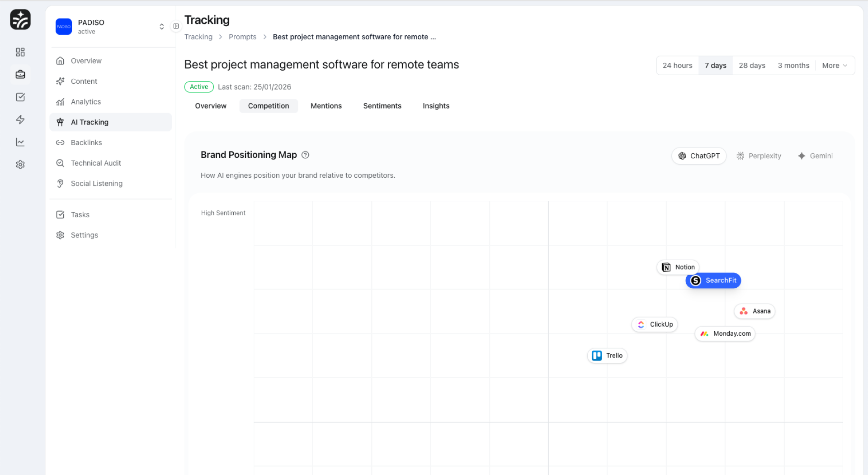Open the help tooltip beside Brand Positioning Map
The image size is (868, 475).
[x=305, y=155]
